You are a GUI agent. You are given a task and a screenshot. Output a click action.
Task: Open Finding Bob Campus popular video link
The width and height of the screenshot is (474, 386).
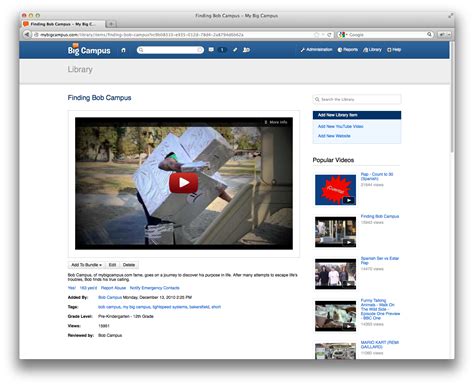[380, 216]
